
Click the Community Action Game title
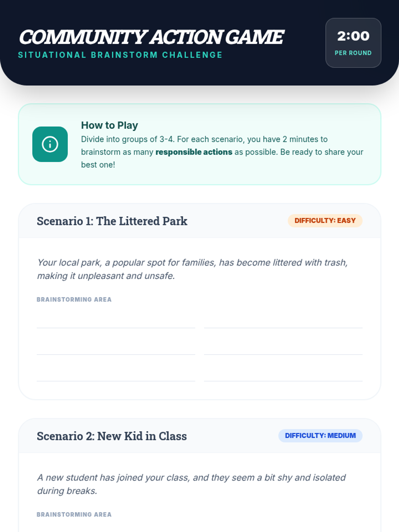tap(151, 37)
